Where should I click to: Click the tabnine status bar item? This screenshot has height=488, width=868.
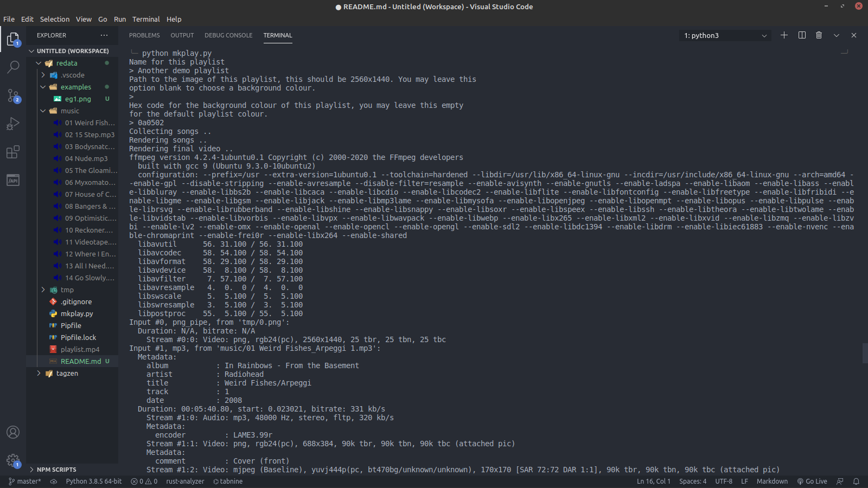tap(228, 481)
